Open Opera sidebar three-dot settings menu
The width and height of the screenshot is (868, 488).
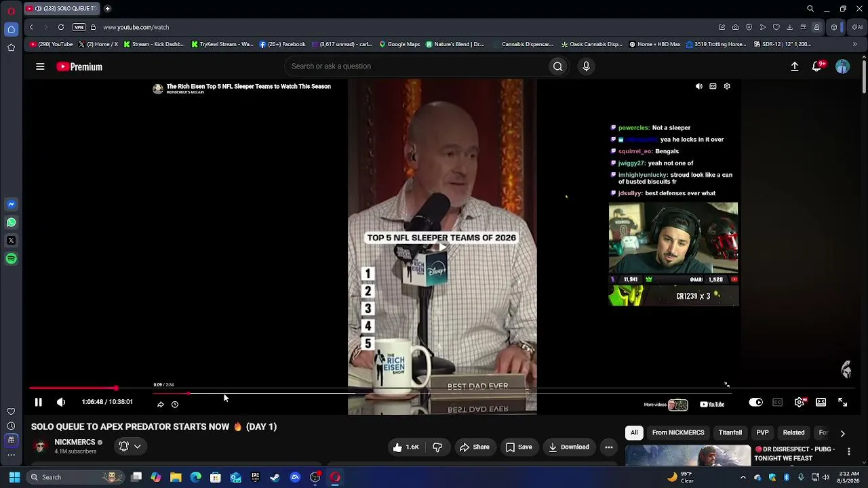11,455
